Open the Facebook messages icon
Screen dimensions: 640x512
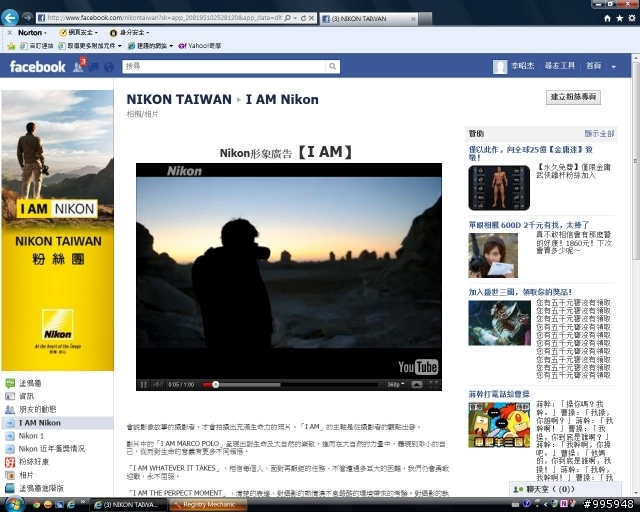[93, 67]
